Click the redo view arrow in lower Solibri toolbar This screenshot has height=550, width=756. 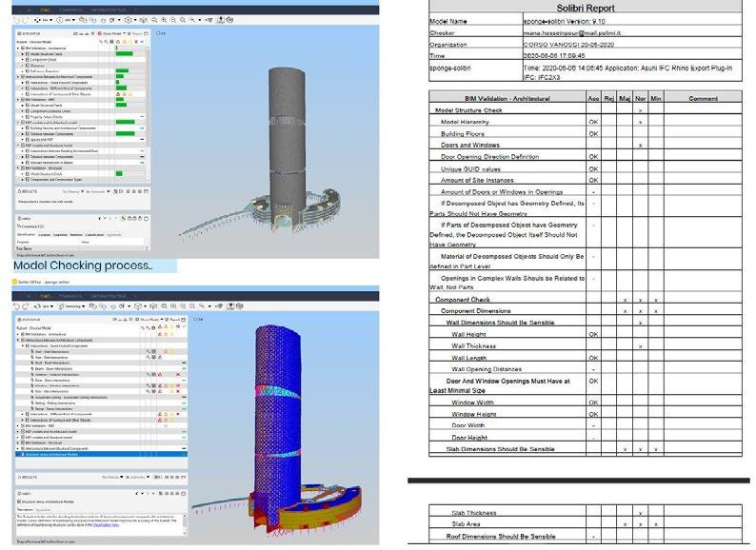pyautogui.click(x=26, y=306)
